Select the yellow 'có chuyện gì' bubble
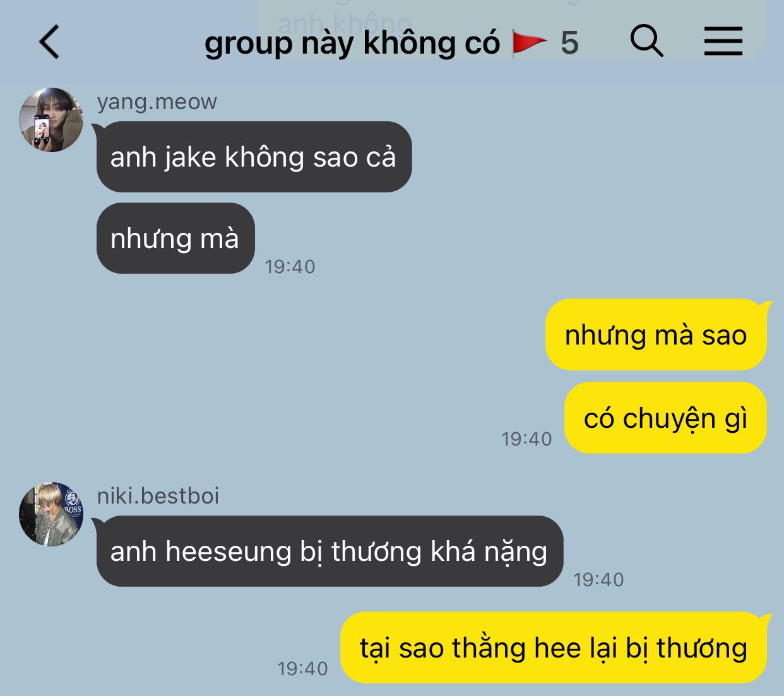Image resolution: width=784 pixels, height=696 pixels. coord(666,418)
